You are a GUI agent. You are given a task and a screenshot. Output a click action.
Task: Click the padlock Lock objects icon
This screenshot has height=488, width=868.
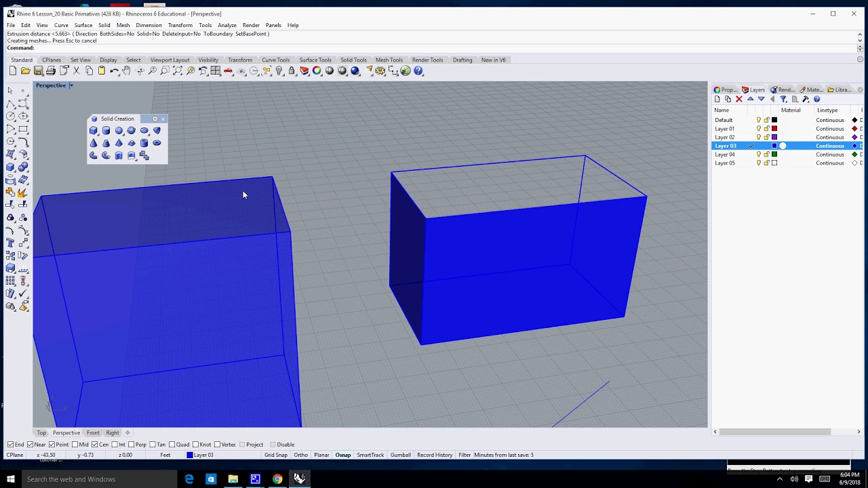coord(292,70)
